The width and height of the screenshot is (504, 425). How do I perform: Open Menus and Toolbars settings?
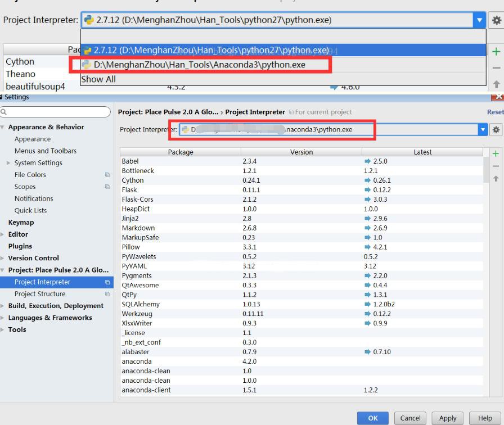(x=46, y=151)
